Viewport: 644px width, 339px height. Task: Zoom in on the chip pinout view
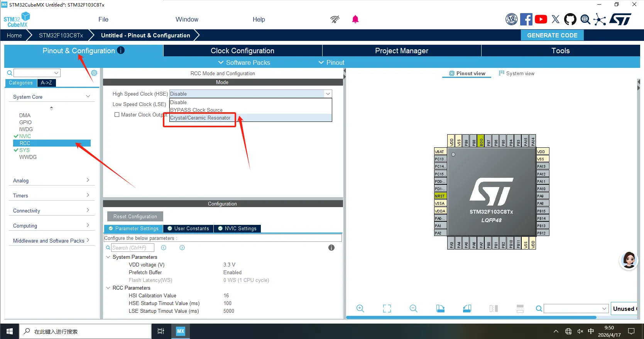[x=360, y=309]
